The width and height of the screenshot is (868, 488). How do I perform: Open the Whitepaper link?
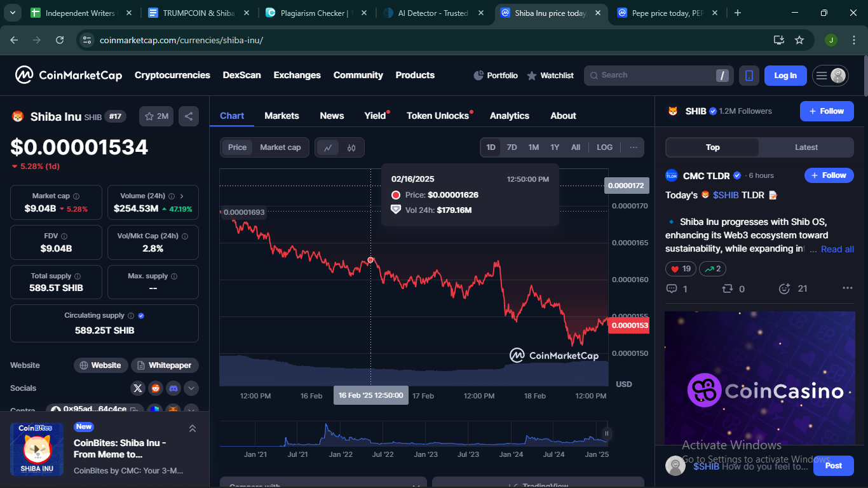[x=165, y=365]
